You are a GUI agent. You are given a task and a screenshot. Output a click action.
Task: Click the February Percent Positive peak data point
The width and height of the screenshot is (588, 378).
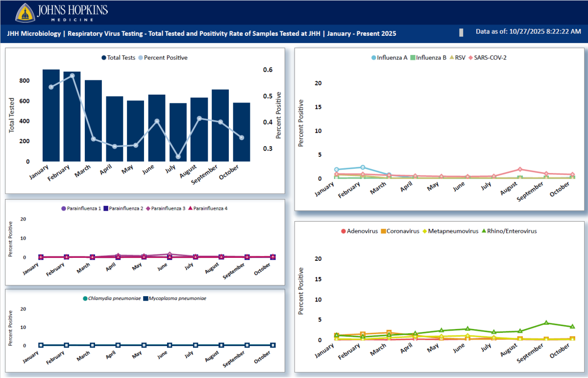[72, 76]
